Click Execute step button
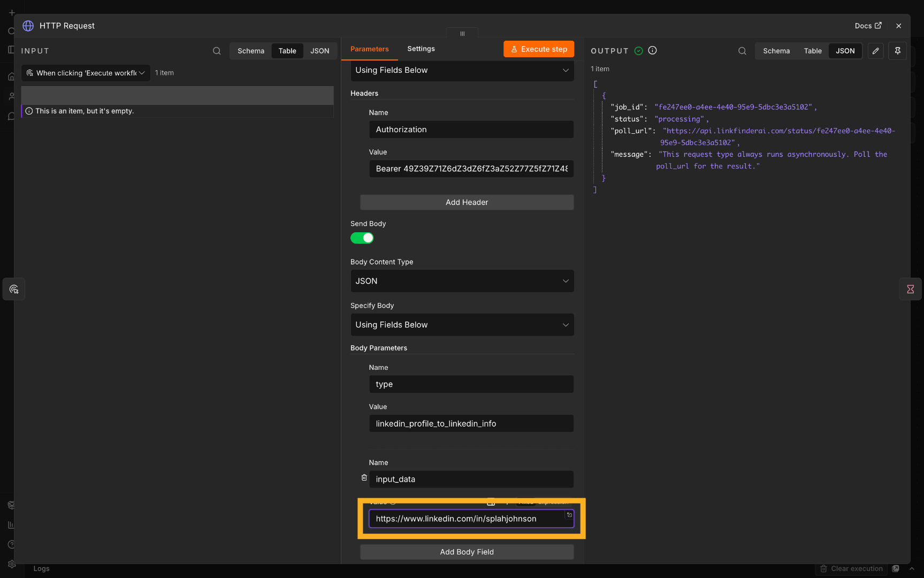Image resolution: width=924 pixels, height=578 pixels. (539, 49)
